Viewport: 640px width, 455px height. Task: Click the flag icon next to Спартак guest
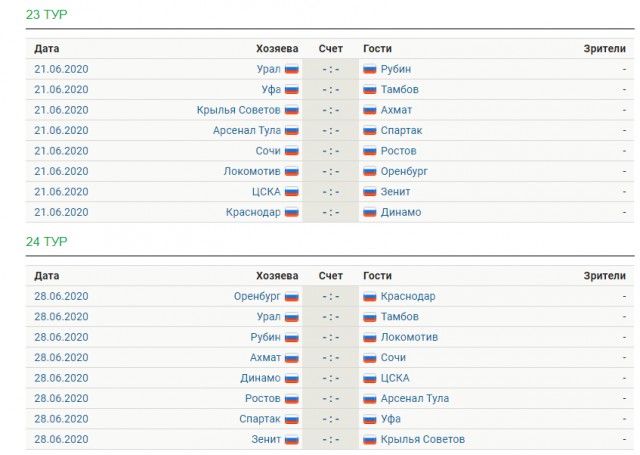[x=370, y=131]
